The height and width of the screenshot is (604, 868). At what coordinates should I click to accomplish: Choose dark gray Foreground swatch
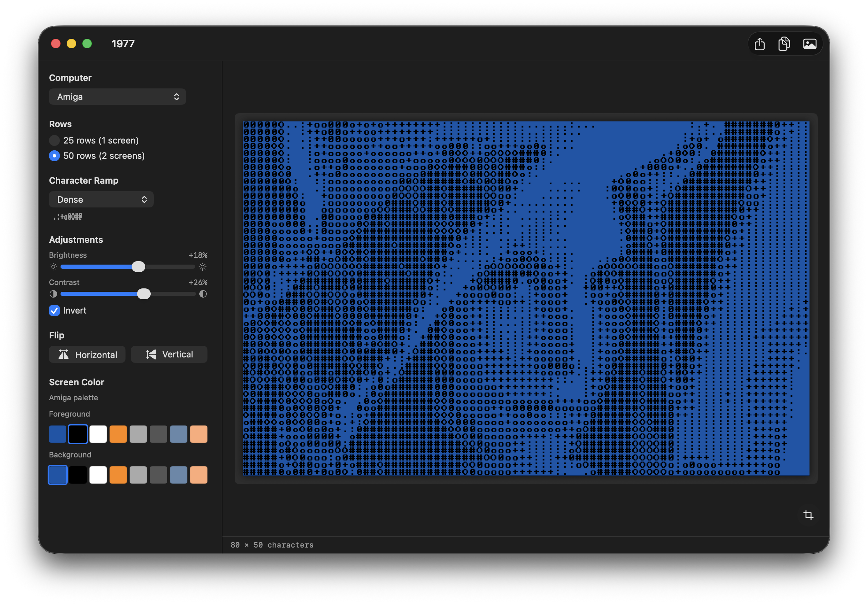158,434
